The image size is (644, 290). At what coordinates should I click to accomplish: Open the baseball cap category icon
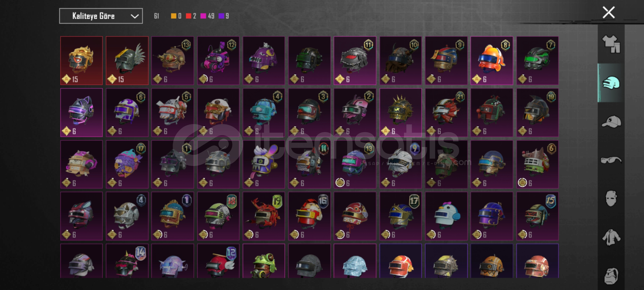pyautogui.click(x=611, y=122)
